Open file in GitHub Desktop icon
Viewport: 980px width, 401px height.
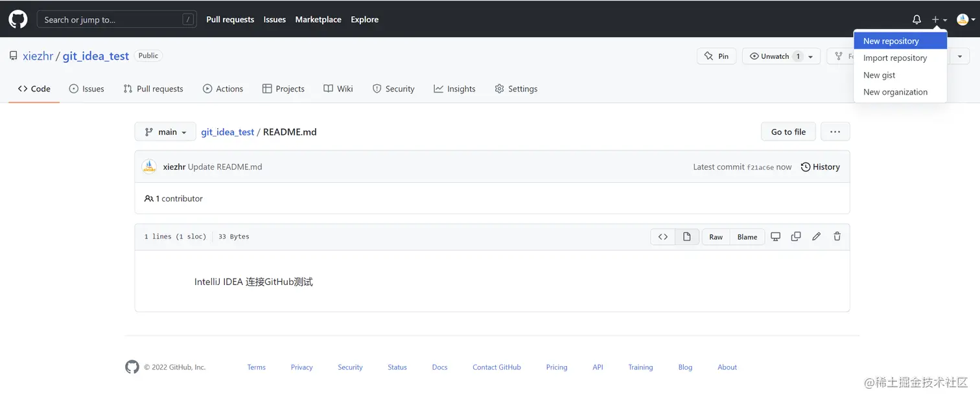pos(775,236)
